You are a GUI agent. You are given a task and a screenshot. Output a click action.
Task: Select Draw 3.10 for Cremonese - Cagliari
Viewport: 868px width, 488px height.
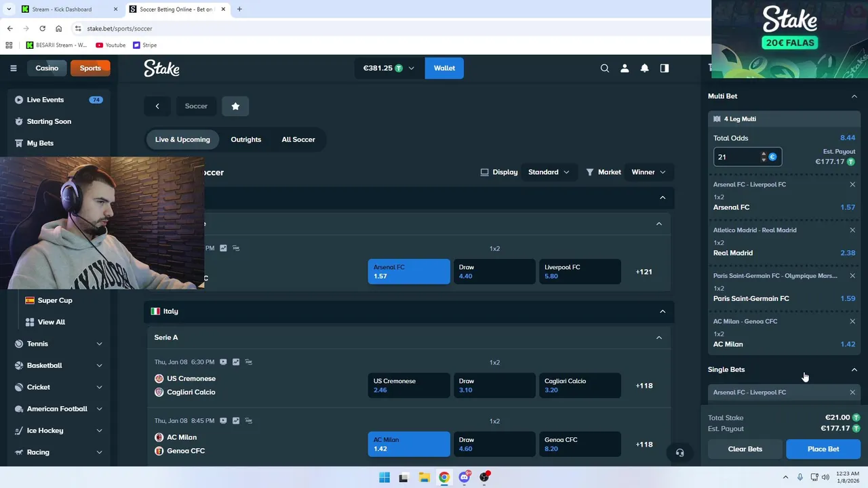point(494,386)
